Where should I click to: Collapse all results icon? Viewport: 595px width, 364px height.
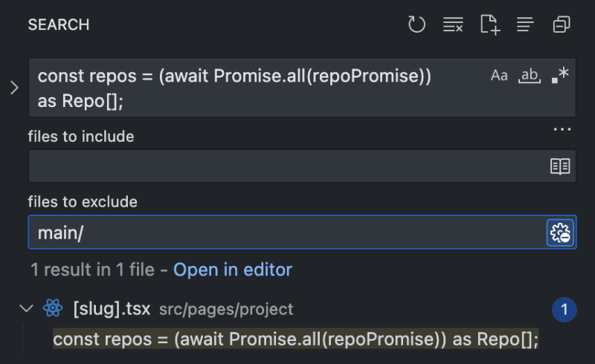tap(562, 25)
